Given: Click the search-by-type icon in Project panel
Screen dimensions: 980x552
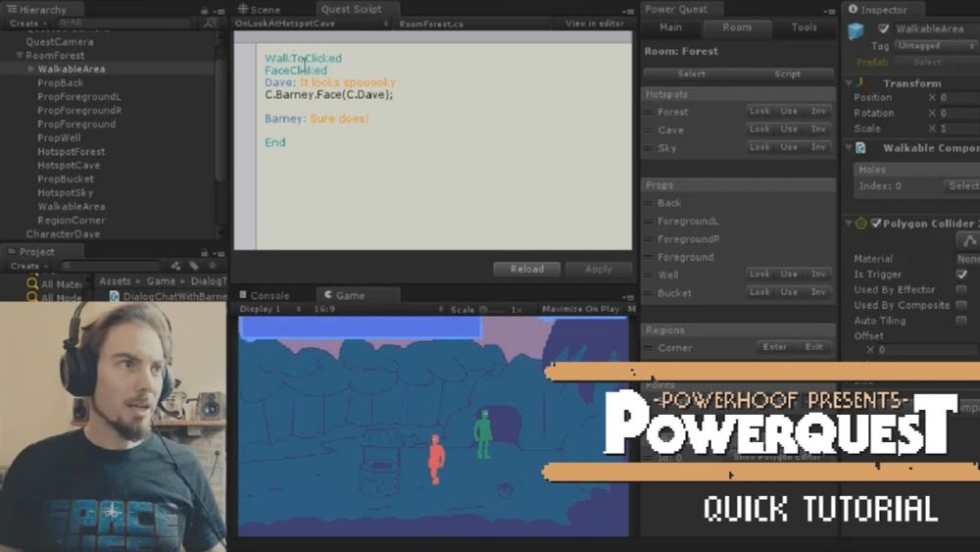Looking at the screenshot, I should [175, 266].
